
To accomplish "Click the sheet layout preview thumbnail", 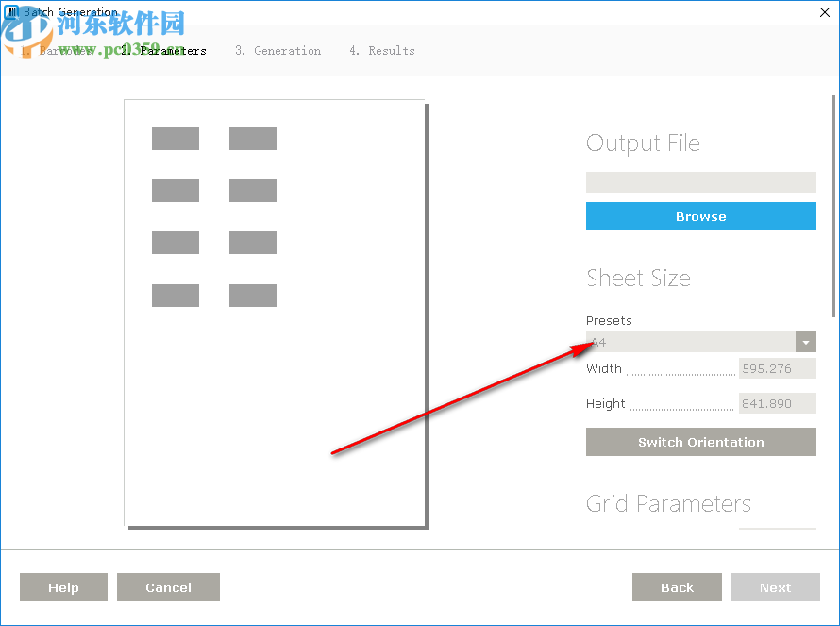I will 275,313.
